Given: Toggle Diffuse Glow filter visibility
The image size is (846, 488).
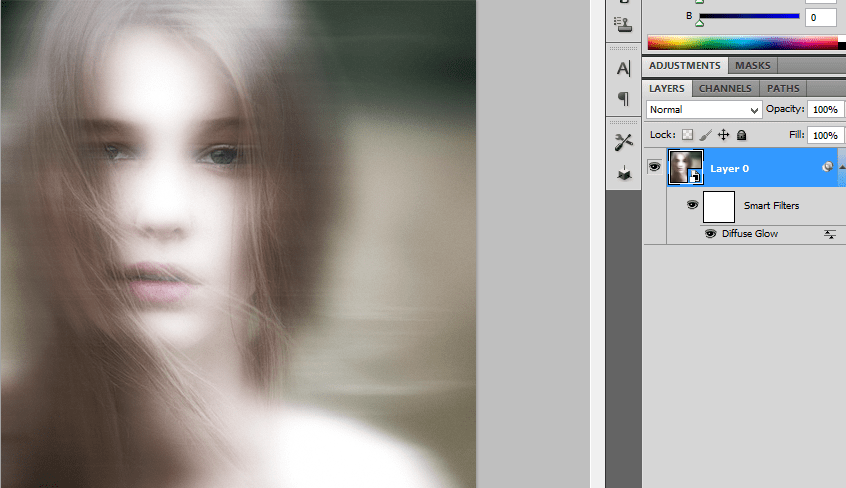Looking at the screenshot, I should [711, 233].
